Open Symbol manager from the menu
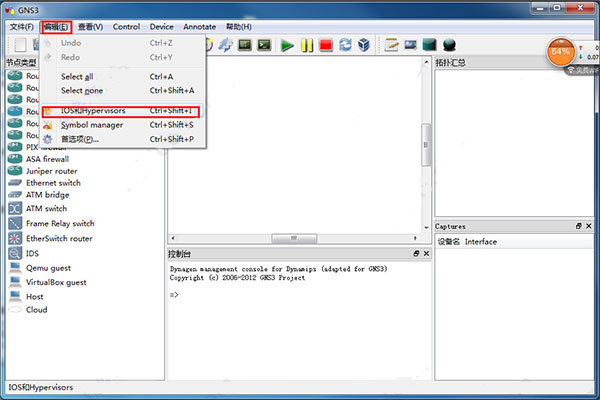The image size is (600, 400). pyautogui.click(x=92, y=125)
